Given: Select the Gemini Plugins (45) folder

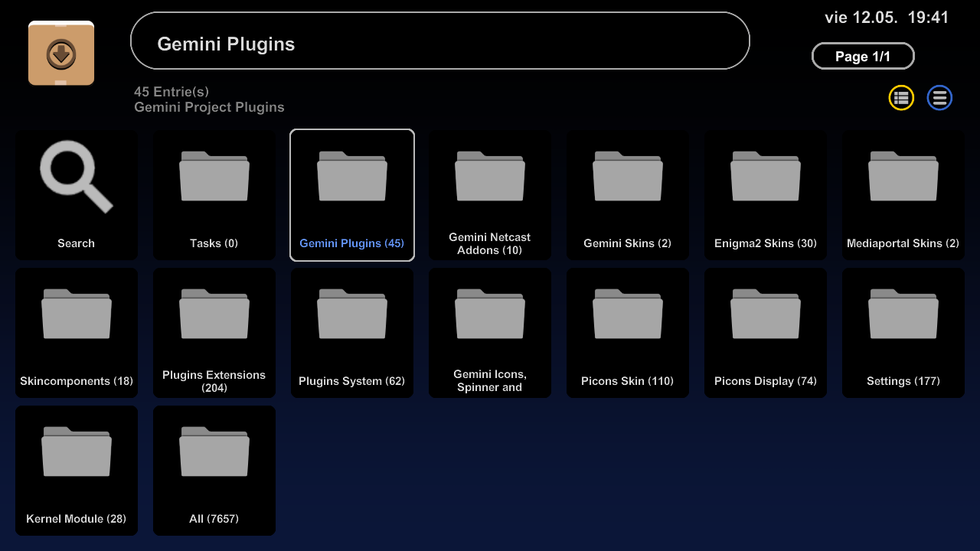Looking at the screenshot, I should coord(352,195).
